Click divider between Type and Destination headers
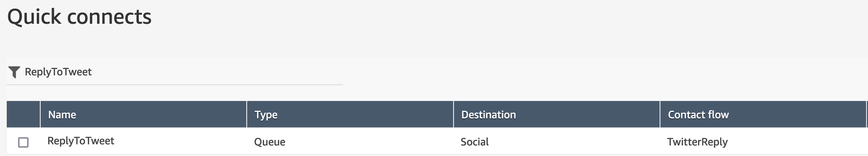This screenshot has width=868, height=156. [x=454, y=114]
